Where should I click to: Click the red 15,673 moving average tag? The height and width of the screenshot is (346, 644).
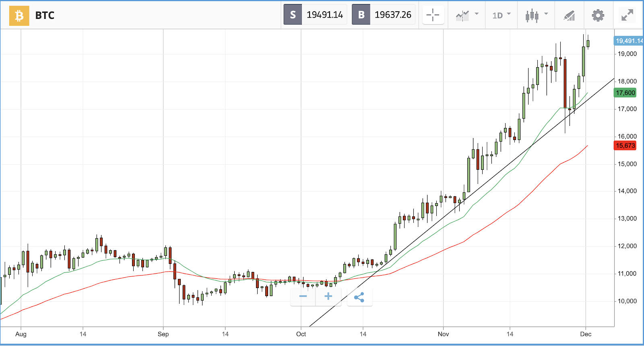click(625, 146)
